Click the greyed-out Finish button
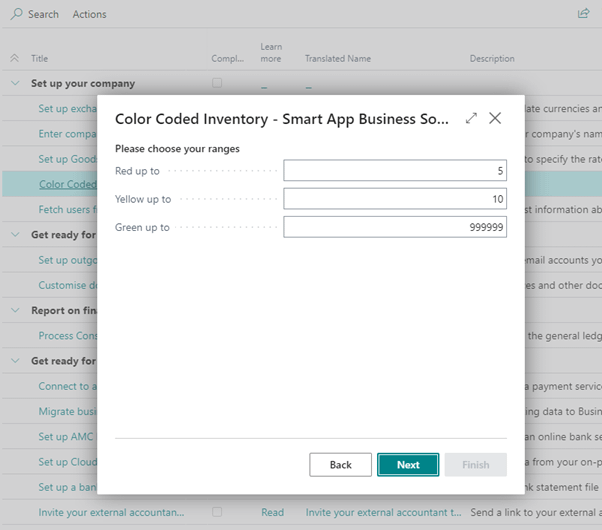602x530 pixels. pos(476,465)
